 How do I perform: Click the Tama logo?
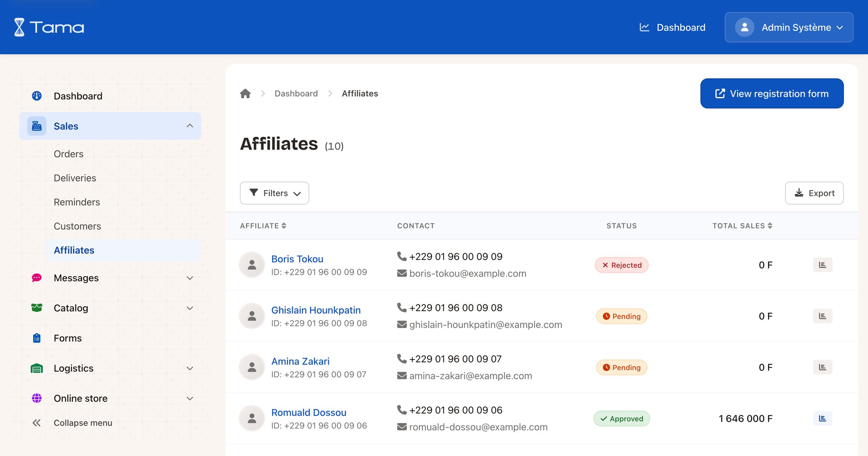pyautogui.click(x=49, y=27)
